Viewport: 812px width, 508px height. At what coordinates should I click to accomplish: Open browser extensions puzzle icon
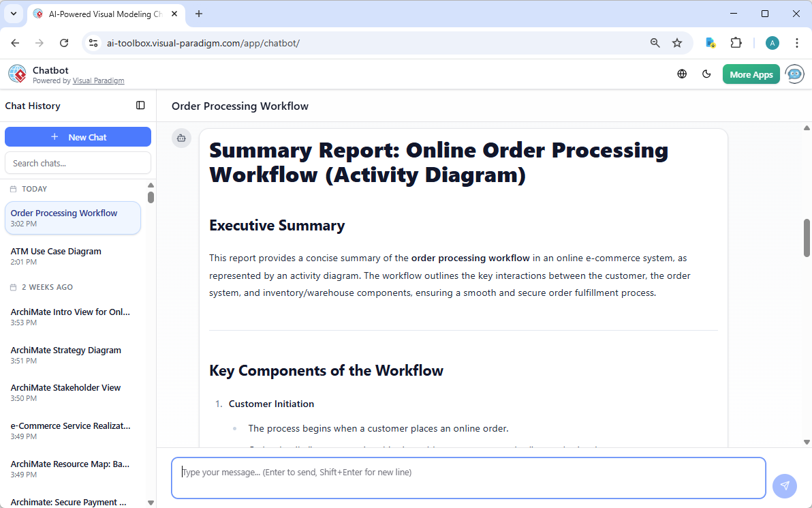tap(736, 42)
